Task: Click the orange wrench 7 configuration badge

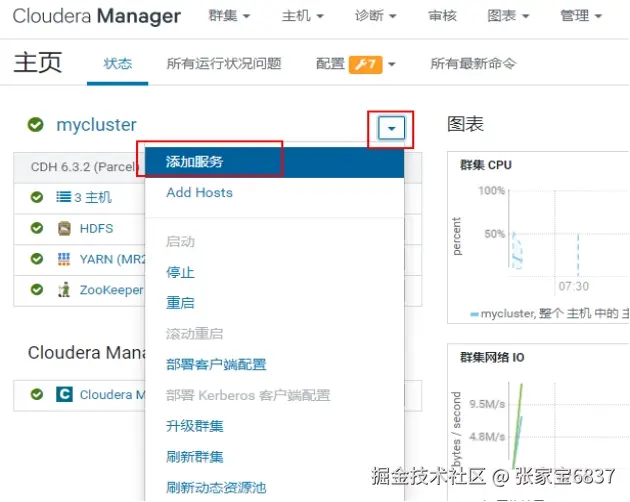Action: [x=366, y=64]
